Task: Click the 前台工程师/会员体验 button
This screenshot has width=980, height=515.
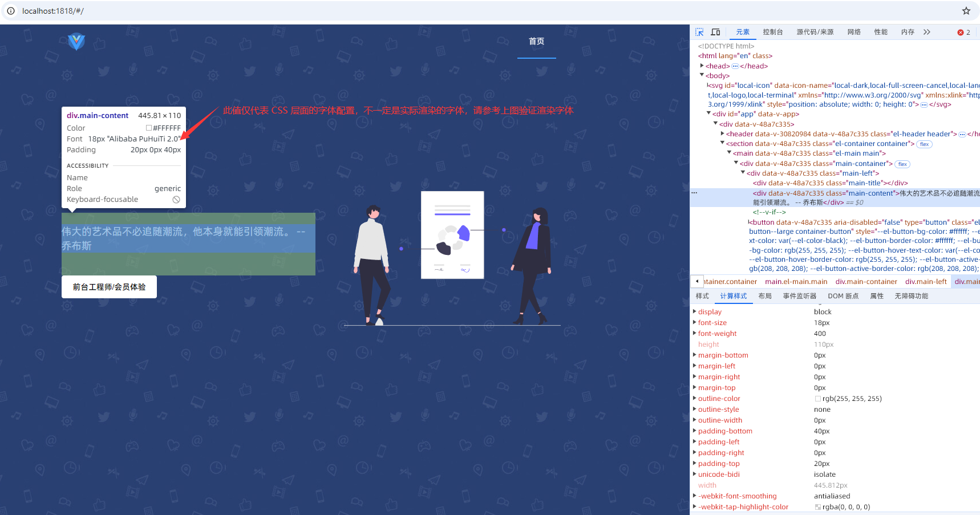Action: tap(109, 287)
